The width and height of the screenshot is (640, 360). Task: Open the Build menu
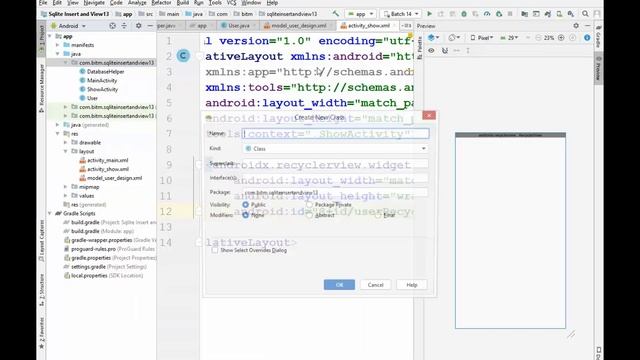(x=182, y=3)
